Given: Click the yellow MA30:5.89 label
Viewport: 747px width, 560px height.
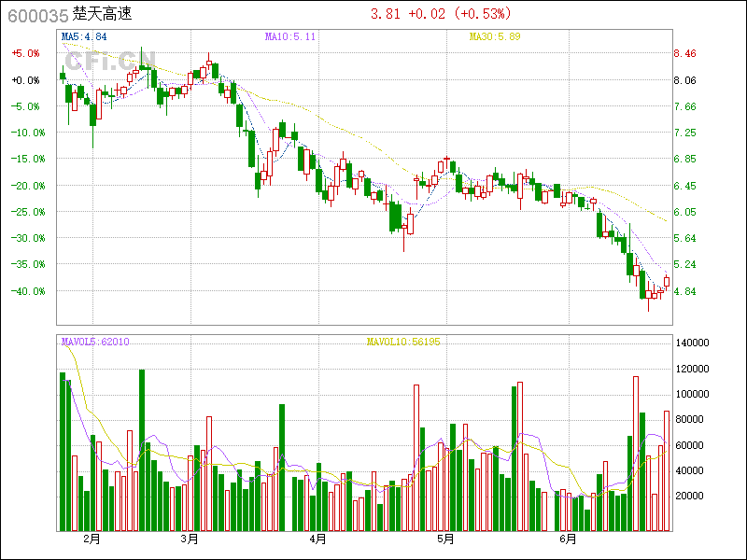Looking at the screenshot, I should [x=494, y=36].
